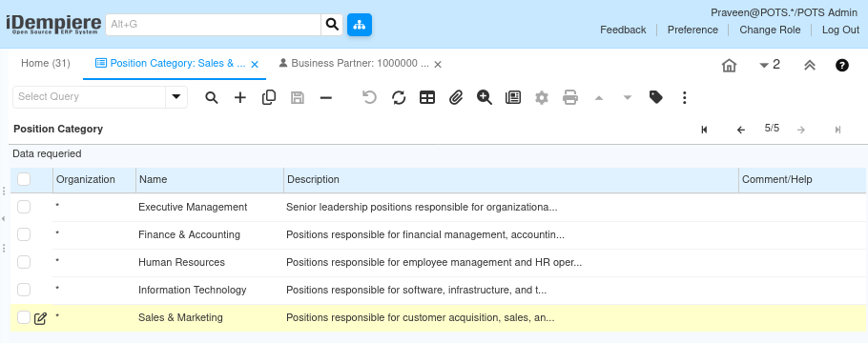Screen dimensions: 868x343
Task: Open the more options vertical dots
Action: click(x=685, y=98)
